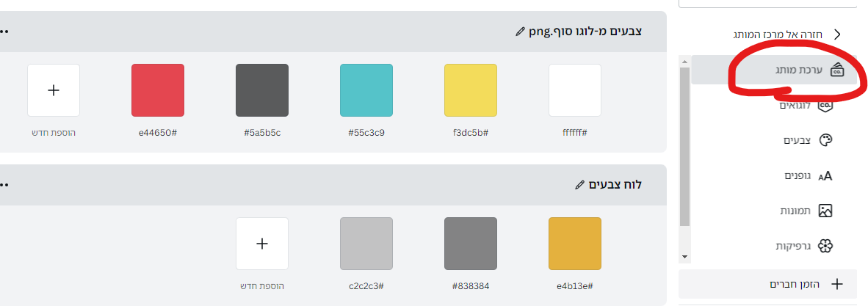Pick the red #e44650 color swatch
This screenshot has height=306, width=868.
pyautogui.click(x=158, y=90)
